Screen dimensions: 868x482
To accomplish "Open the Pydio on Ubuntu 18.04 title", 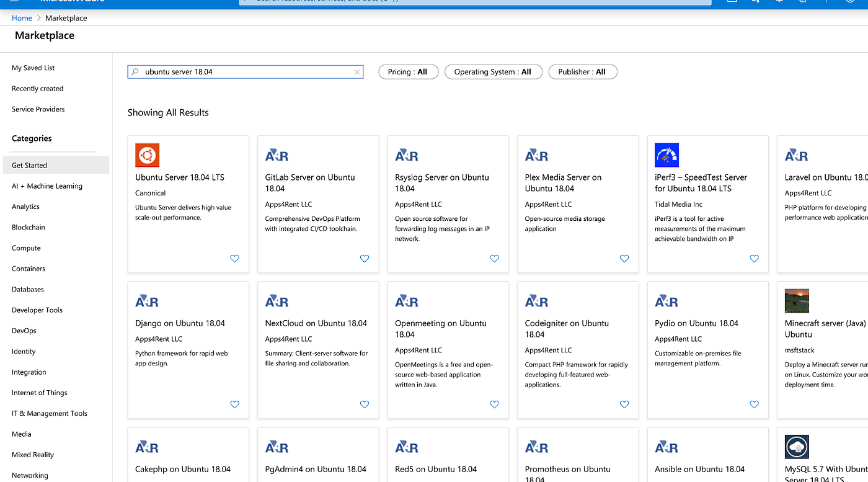I will [697, 323].
